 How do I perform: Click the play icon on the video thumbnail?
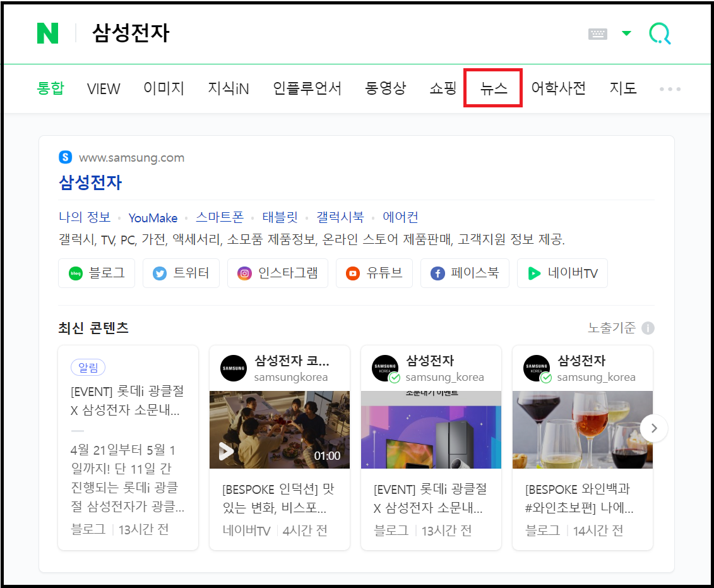226,452
